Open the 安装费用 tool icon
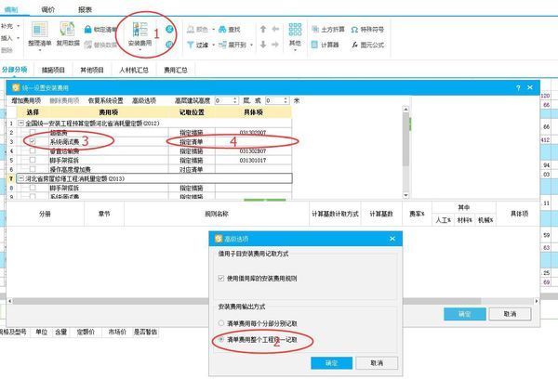Screen dimensions: 558x392 (x=139, y=30)
